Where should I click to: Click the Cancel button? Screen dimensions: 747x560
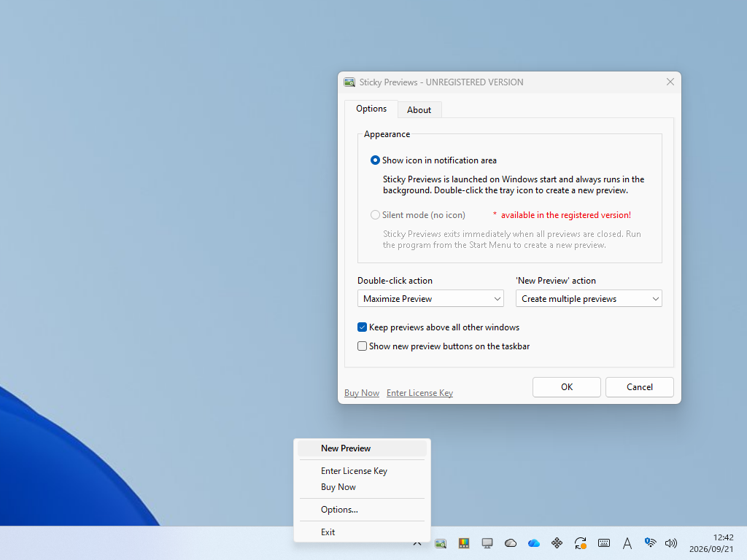pos(639,387)
